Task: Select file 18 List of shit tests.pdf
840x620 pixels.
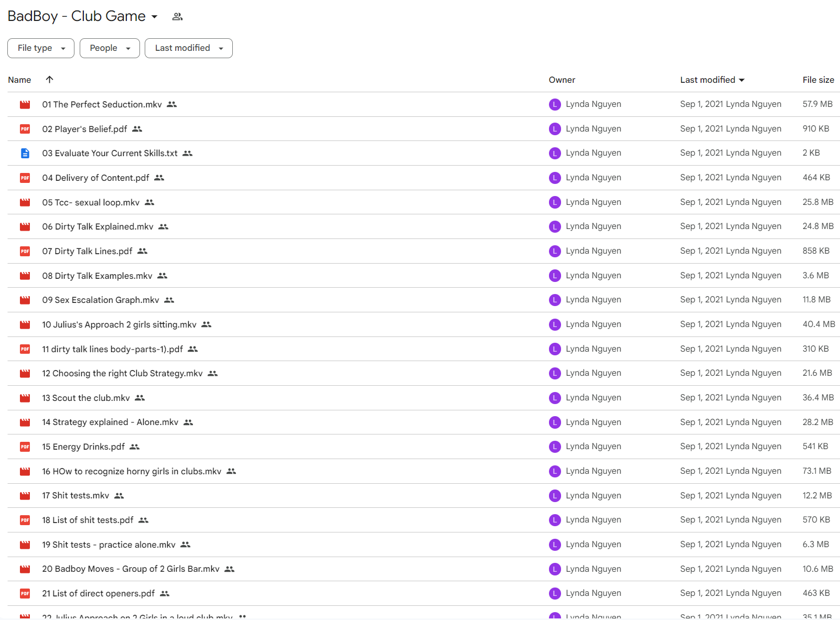Action: (x=88, y=520)
